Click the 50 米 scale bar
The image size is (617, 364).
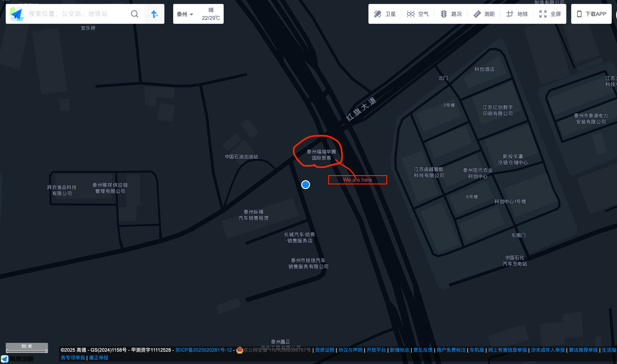(x=27, y=348)
